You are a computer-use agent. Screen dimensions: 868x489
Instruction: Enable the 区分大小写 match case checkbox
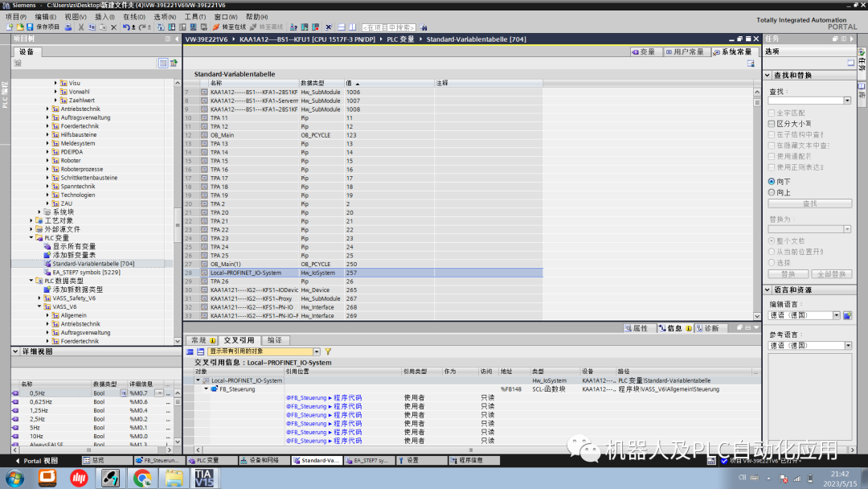click(771, 124)
